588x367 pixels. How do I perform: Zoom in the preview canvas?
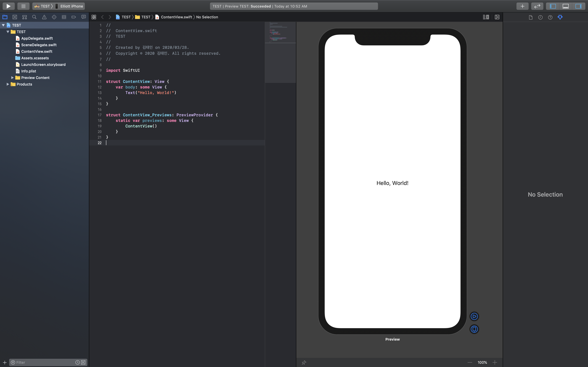(495, 362)
